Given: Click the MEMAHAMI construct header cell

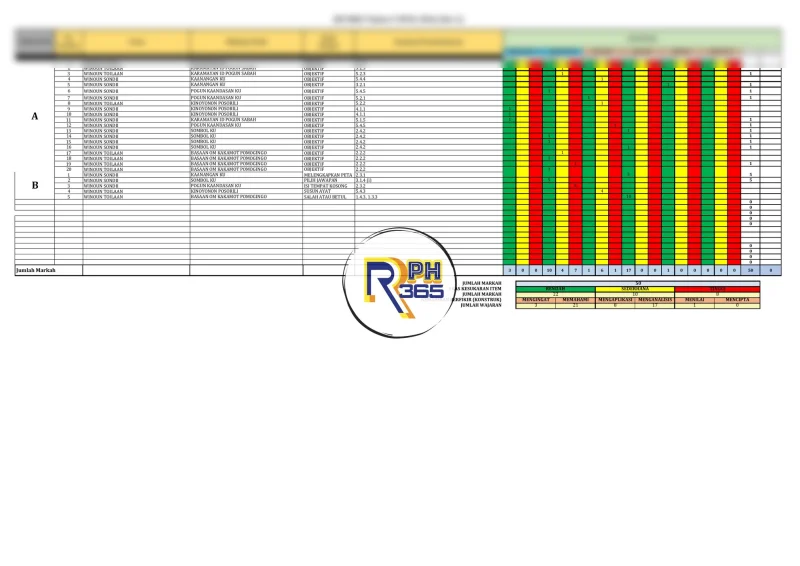Looking at the screenshot, I should [575, 299].
